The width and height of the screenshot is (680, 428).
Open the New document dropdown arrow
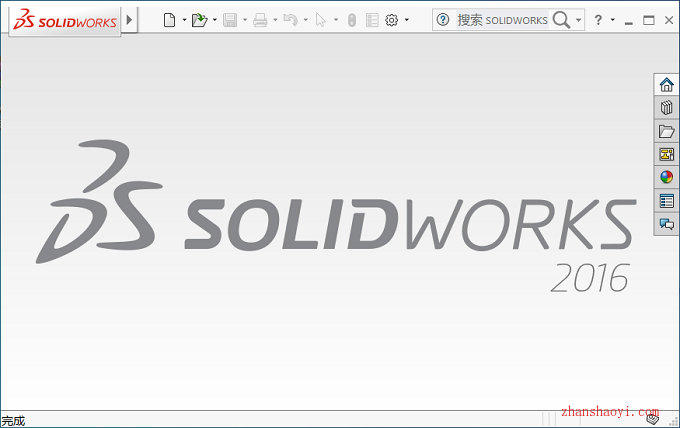click(x=184, y=20)
